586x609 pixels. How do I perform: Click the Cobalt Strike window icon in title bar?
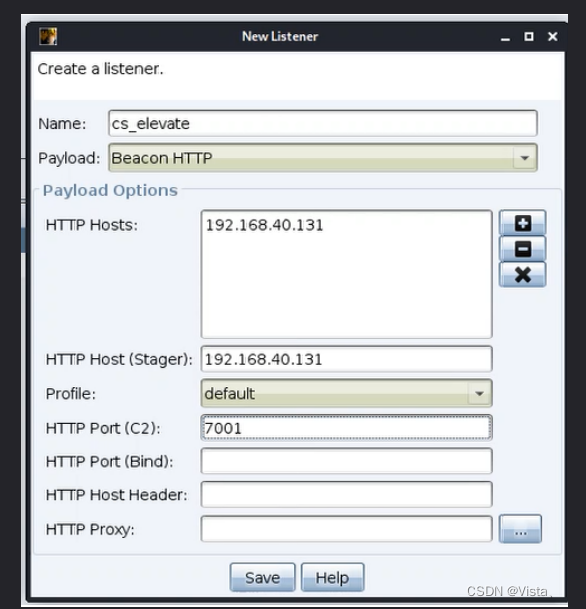(48, 37)
